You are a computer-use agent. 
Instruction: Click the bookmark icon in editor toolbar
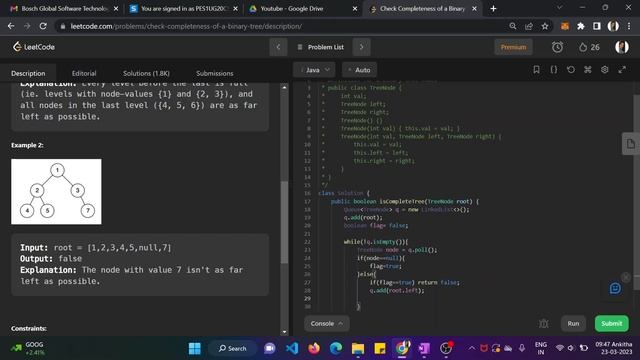[536, 70]
